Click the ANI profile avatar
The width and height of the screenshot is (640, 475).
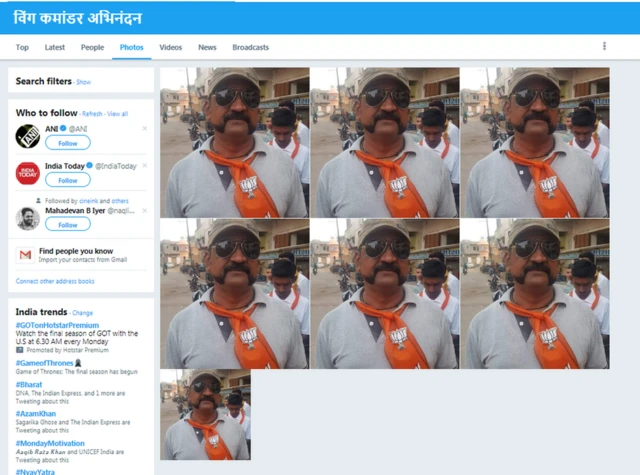[28, 136]
